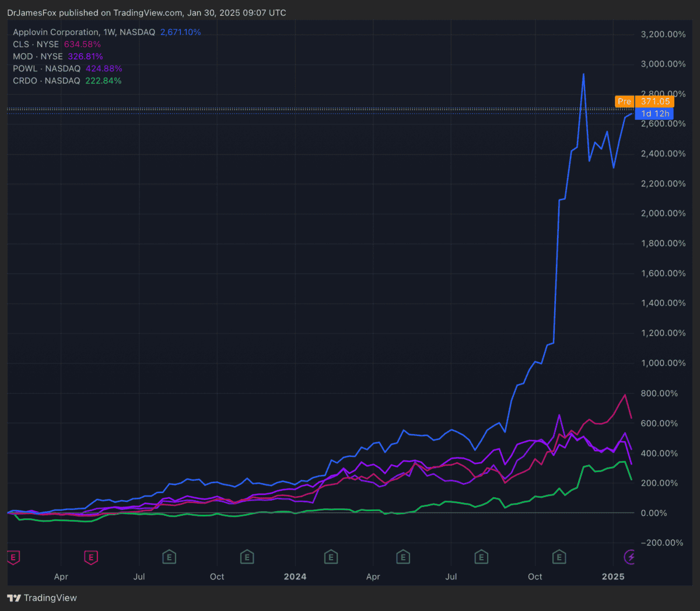Select the gray earnings marker after October 2023
Image resolution: width=700 pixels, height=611 pixels.
tap(247, 557)
